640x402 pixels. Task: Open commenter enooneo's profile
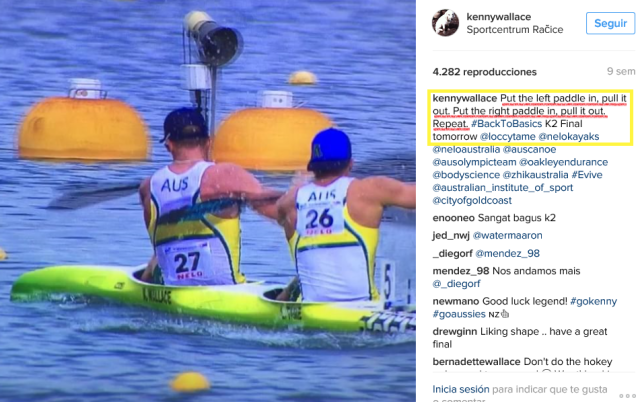click(x=453, y=218)
